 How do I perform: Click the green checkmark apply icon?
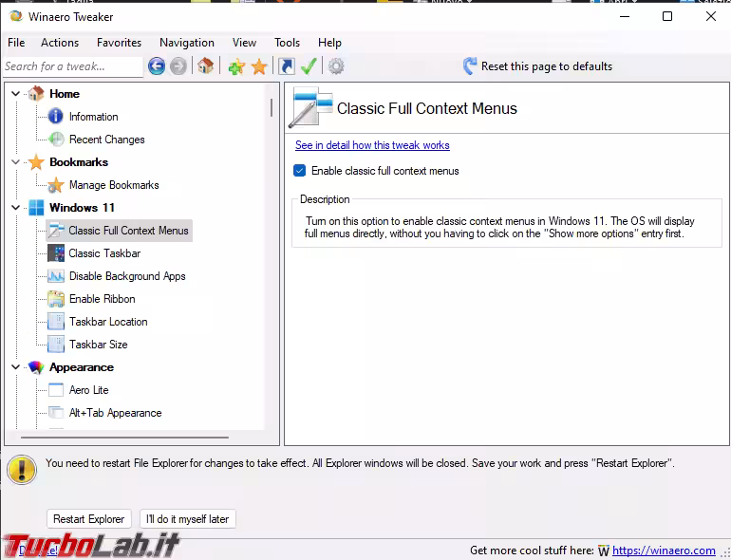coord(309,66)
